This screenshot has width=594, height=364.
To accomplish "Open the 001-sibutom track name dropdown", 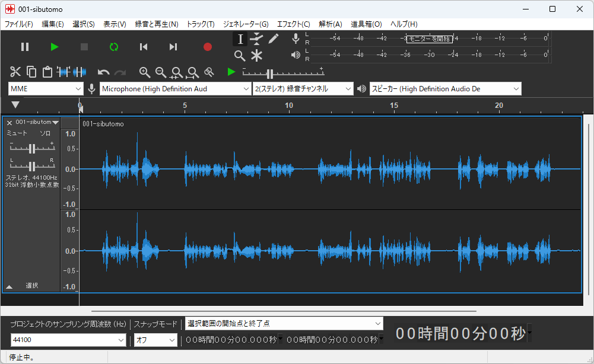I will pyautogui.click(x=37, y=122).
